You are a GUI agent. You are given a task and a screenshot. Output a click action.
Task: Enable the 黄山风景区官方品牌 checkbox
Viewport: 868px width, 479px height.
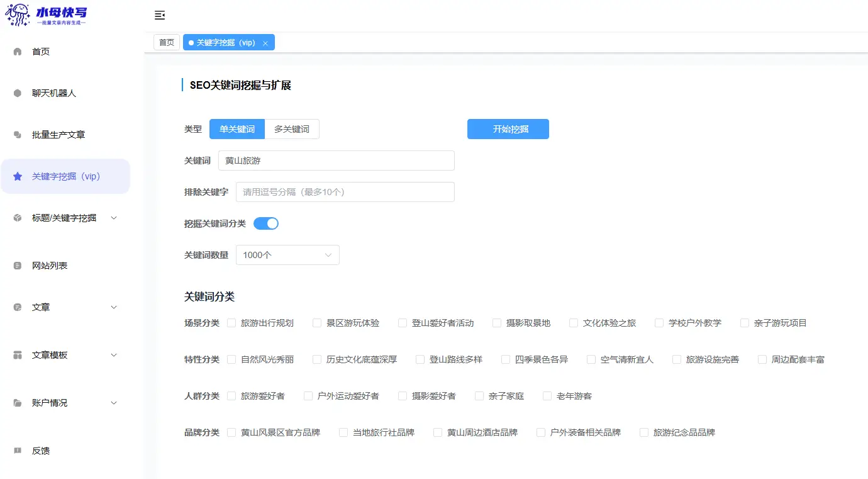[231, 432]
